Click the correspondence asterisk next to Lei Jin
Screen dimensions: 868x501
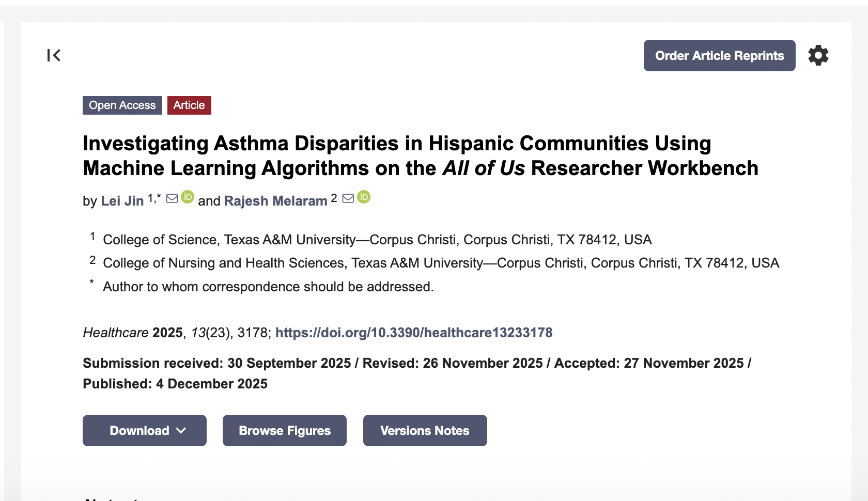[x=158, y=196]
